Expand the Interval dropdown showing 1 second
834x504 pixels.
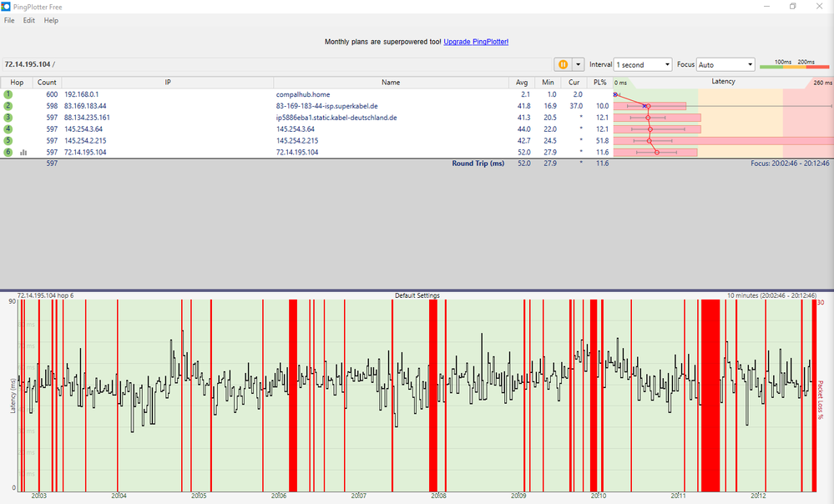(x=642, y=64)
